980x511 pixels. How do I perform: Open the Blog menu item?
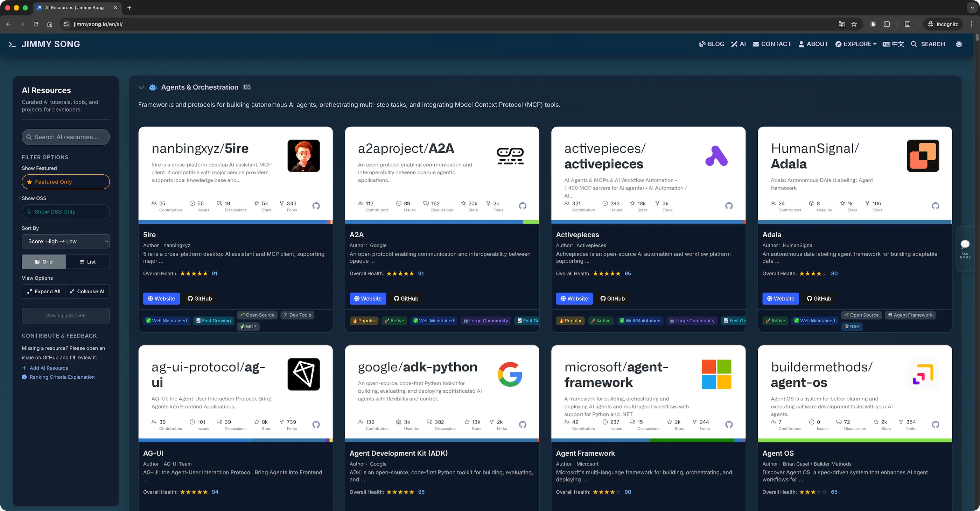pyautogui.click(x=712, y=44)
